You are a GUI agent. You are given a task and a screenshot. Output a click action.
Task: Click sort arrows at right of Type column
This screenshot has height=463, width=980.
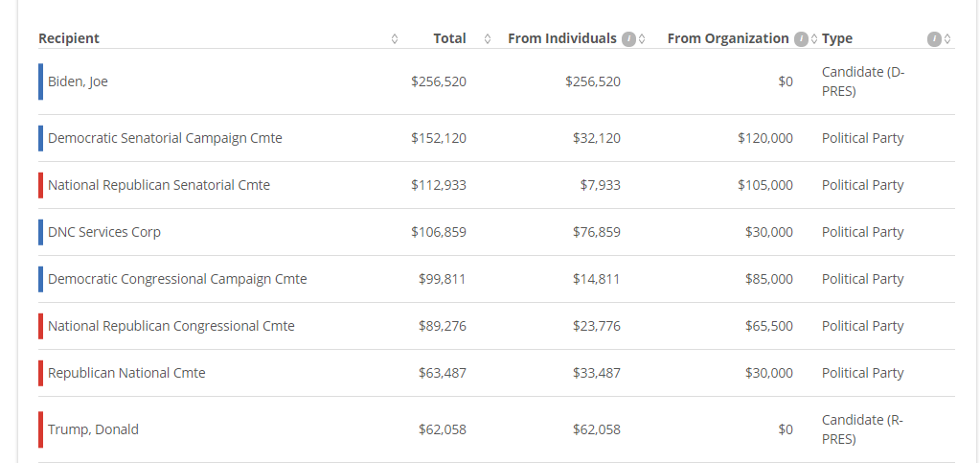pos(947,38)
